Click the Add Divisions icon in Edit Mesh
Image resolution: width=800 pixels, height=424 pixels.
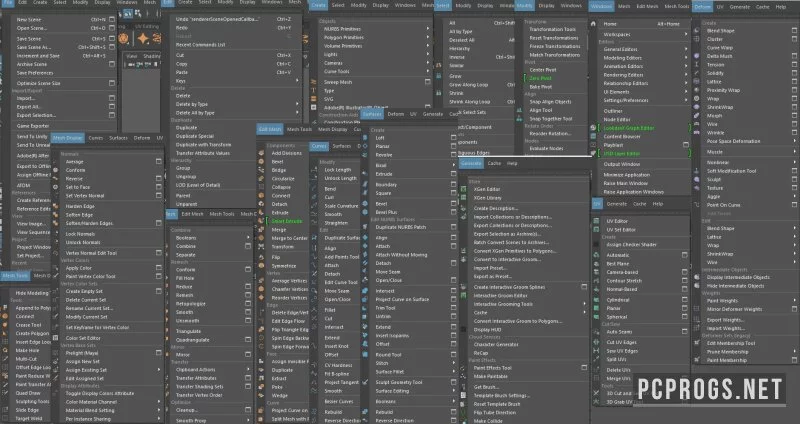(x=261, y=153)
